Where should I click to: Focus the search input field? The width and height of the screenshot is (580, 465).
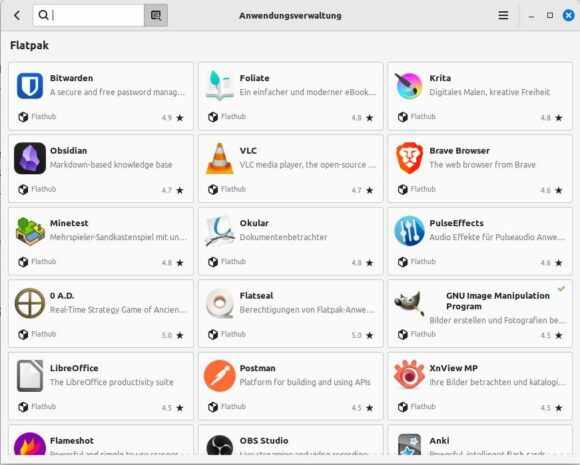(x=89, y=16)
